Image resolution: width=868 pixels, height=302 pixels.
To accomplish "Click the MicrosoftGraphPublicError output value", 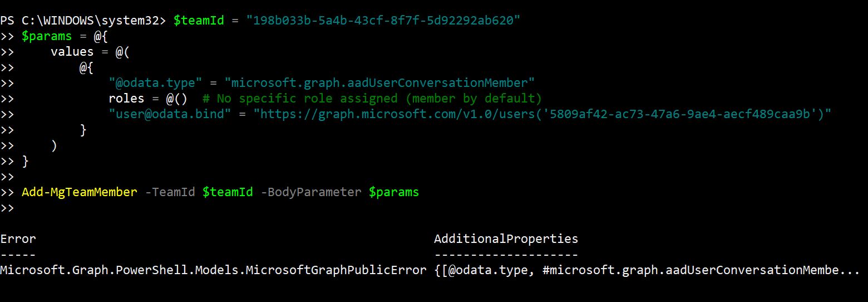I will coord(213,270).
